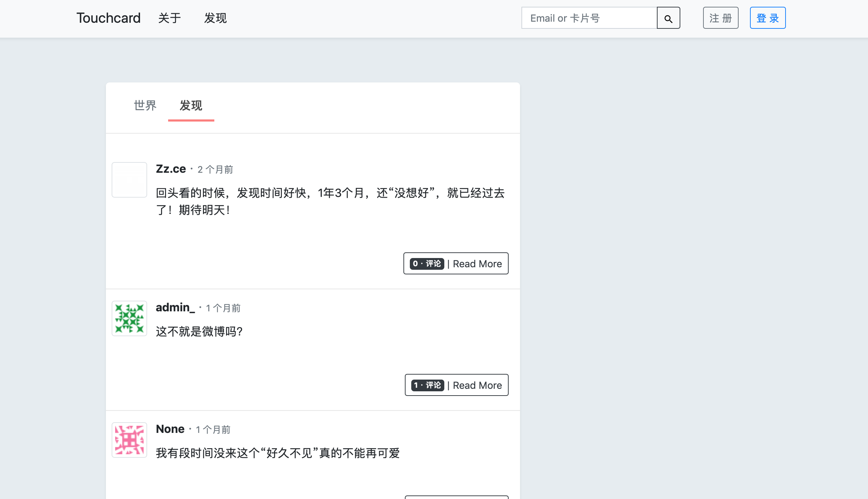Click Read More on admin_'s post
Screen dimensions: 868x499
pos(477,385)
